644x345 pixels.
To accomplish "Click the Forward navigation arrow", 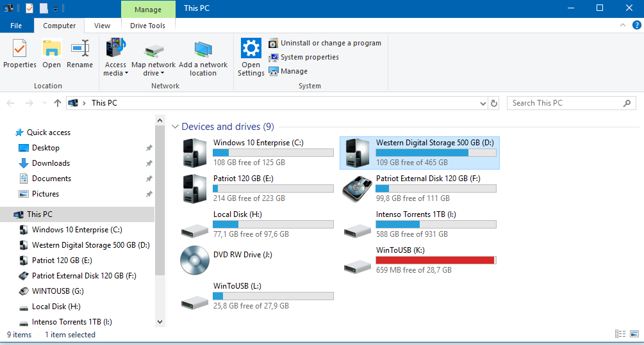I will [29, 103].
